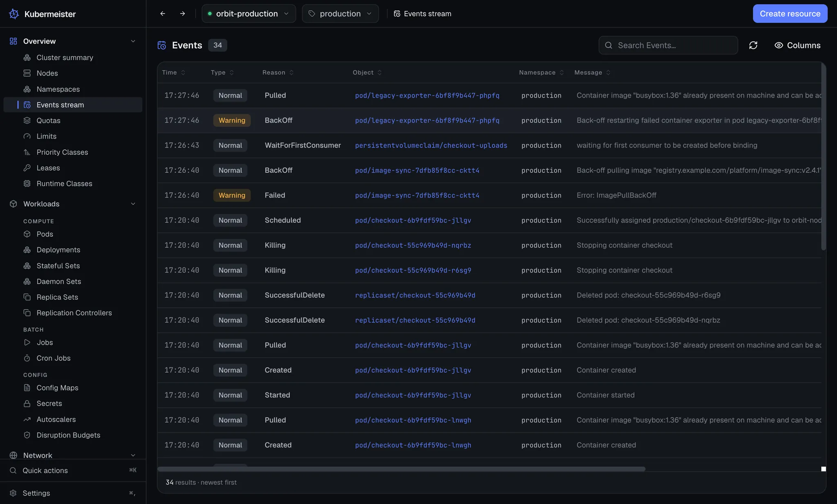The height and width of the screenshot is (504, 837).
Task: Sort by the Reason column
Action: coord(278,73)
